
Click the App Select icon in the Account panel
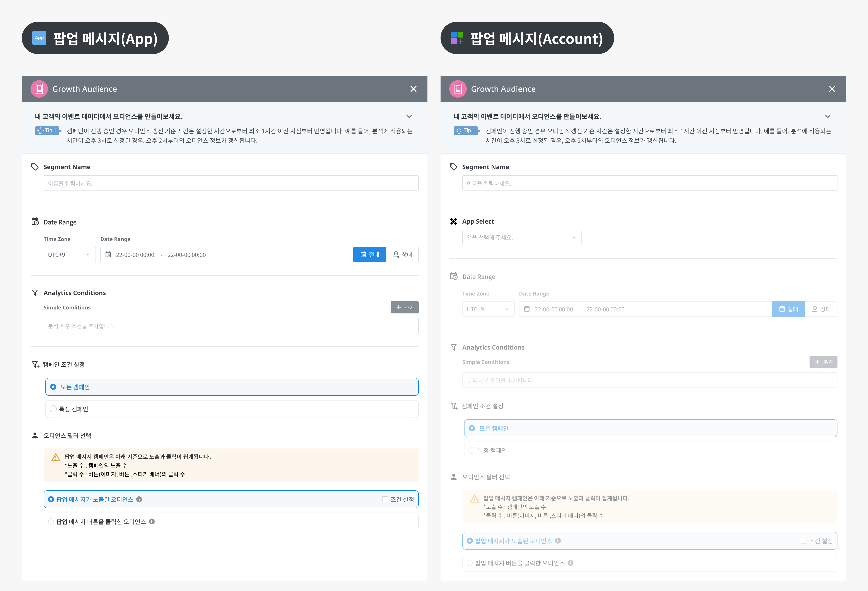[453, 221]
